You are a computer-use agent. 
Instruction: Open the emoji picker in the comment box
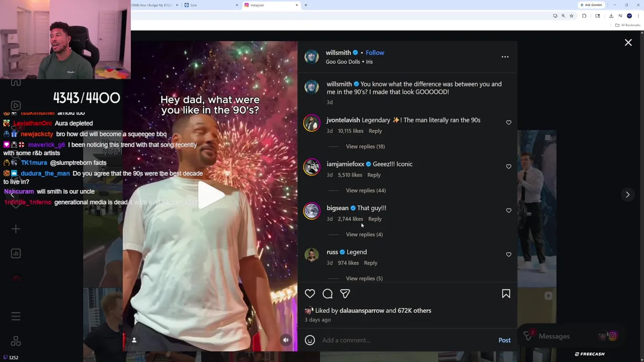[310, 340]
